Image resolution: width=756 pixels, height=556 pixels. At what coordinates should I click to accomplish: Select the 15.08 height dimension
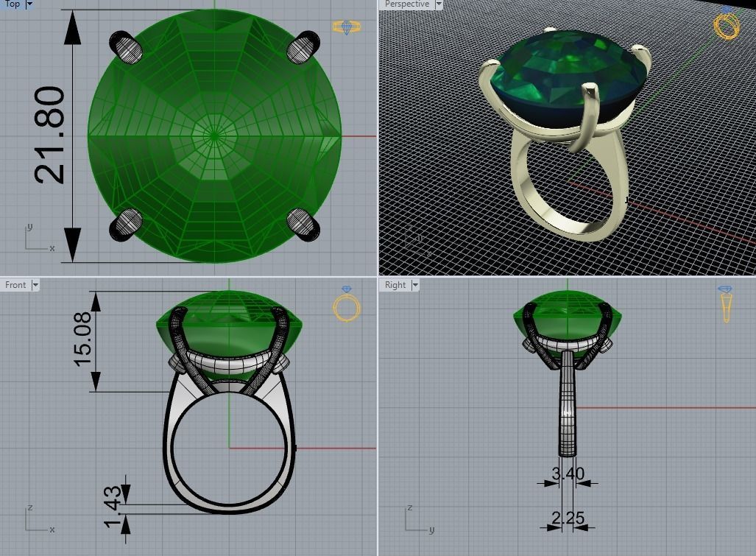pyautogui.click(x=82, y=339)
